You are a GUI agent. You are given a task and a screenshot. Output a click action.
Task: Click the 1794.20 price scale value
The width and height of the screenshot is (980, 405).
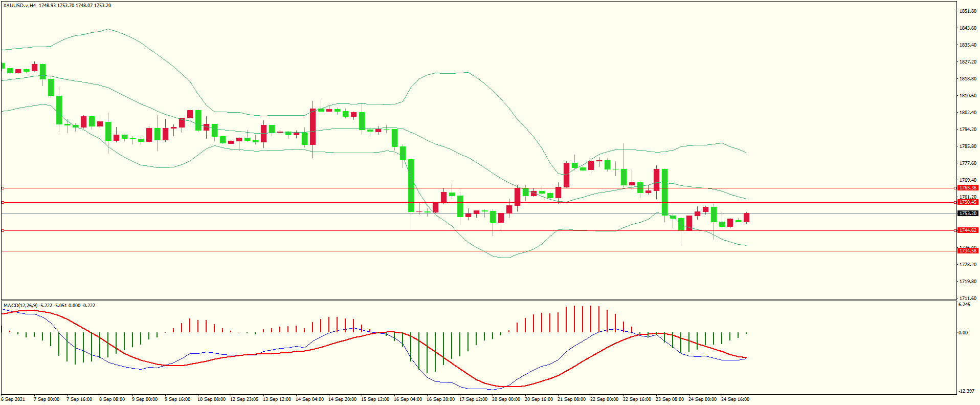pyautogui.click(x=968, y=129)
